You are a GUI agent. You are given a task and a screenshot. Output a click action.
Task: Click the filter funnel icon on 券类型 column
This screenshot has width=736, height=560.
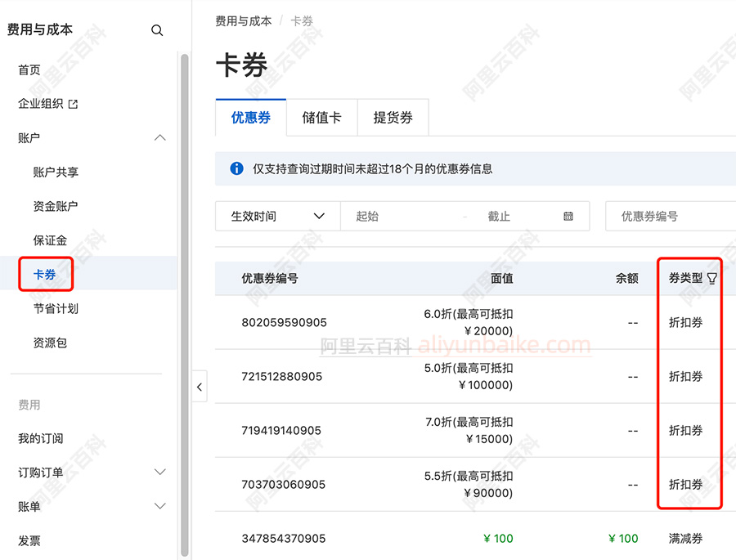pos(714,277)
